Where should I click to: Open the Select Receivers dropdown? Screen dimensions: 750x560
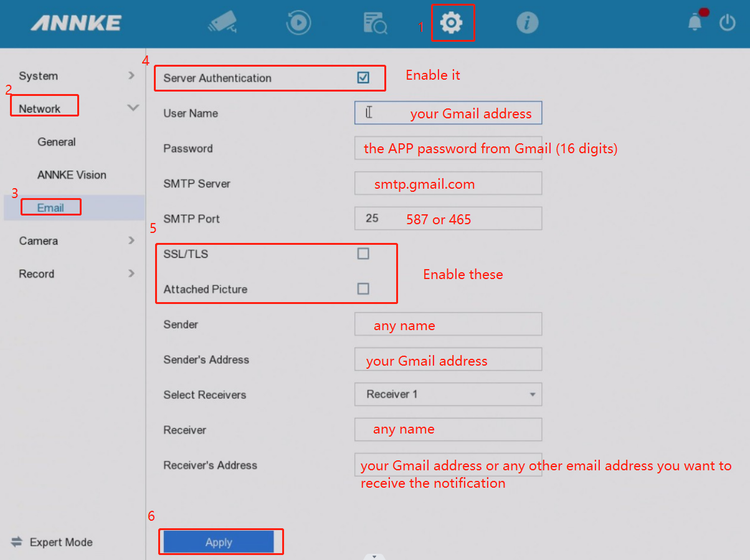click(x=449, y=394)
